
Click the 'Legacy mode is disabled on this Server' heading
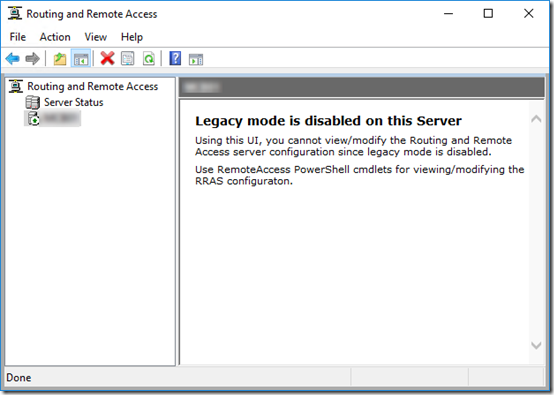(x=328, y=121)
